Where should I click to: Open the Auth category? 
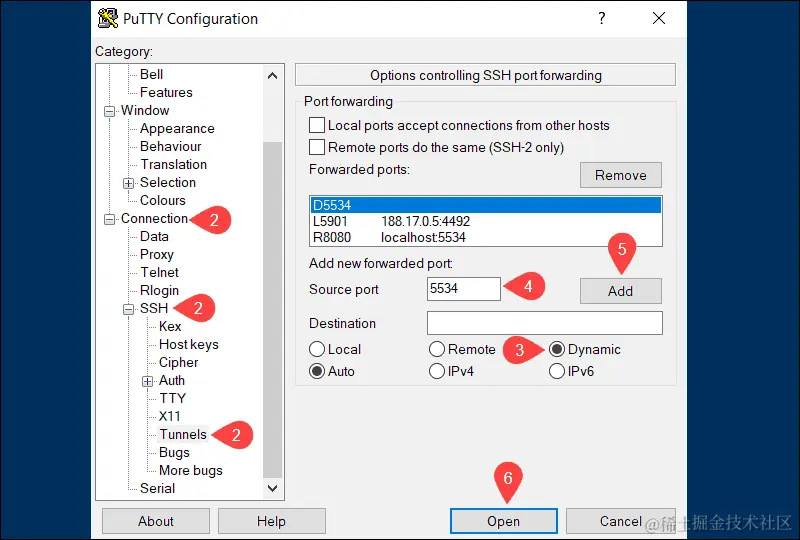(x=172, y=380)
